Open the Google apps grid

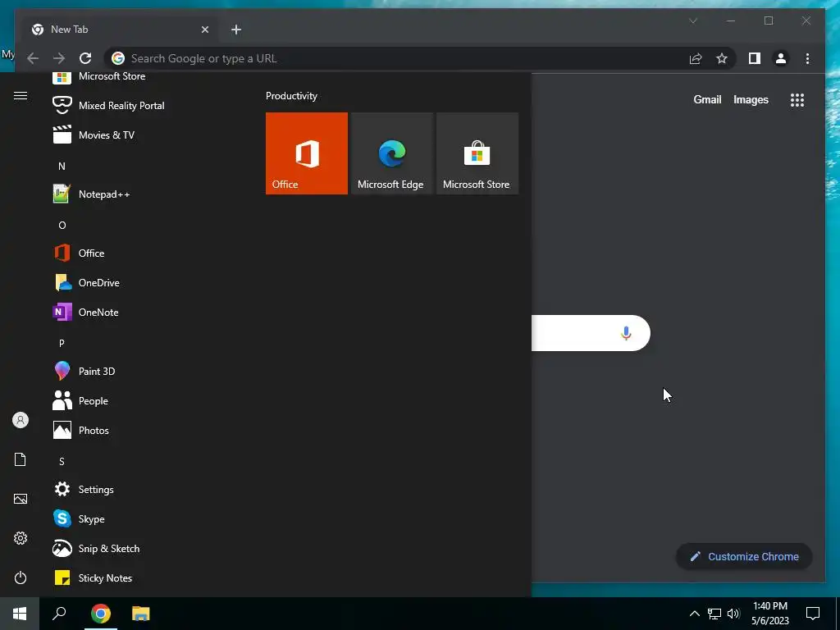tap(797, 99)
